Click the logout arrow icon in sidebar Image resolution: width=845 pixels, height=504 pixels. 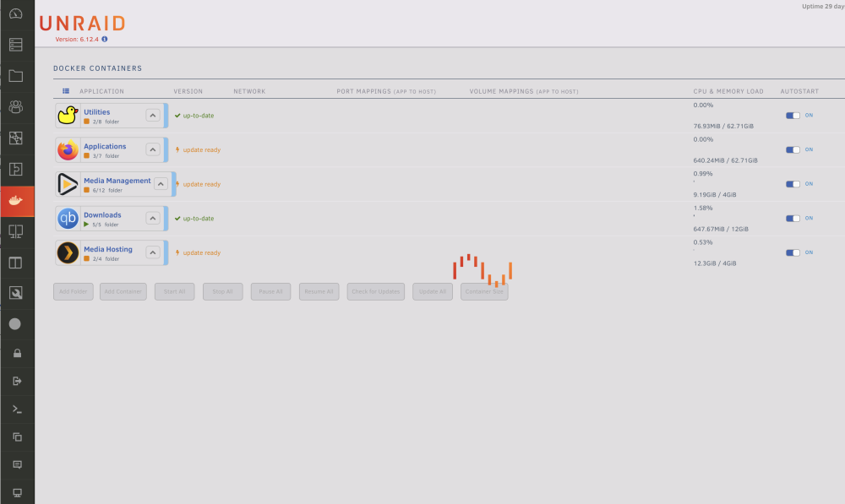pyautogui.click(x=17, y=382)
